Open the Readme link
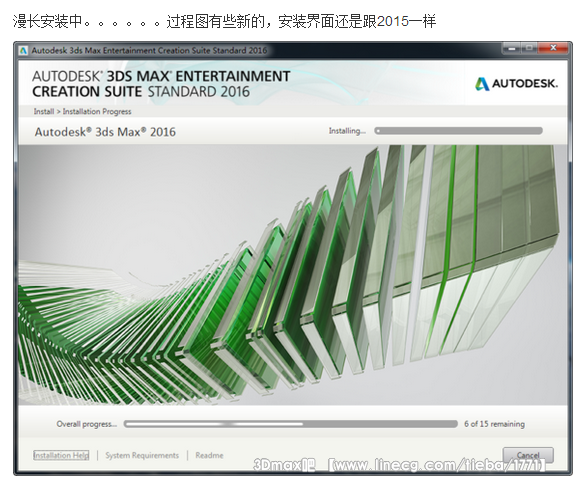575x482 pixels. (x=209, y=455)
